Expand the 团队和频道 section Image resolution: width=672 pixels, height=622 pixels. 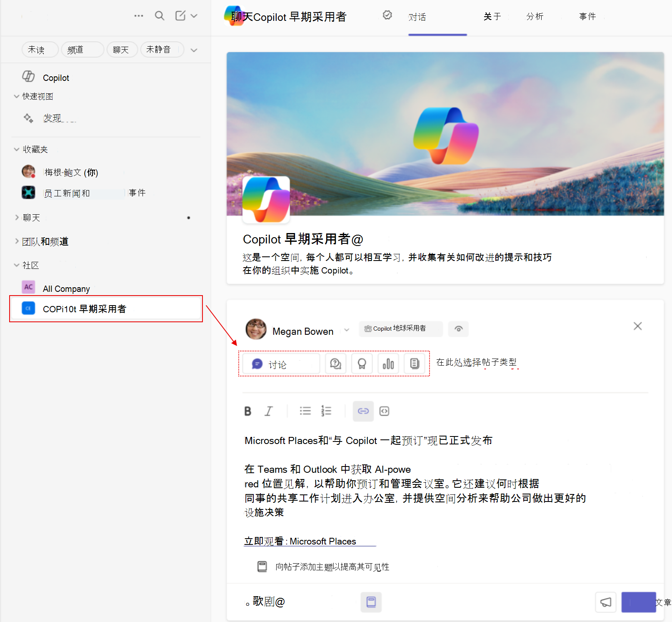(x=17, y=241)
